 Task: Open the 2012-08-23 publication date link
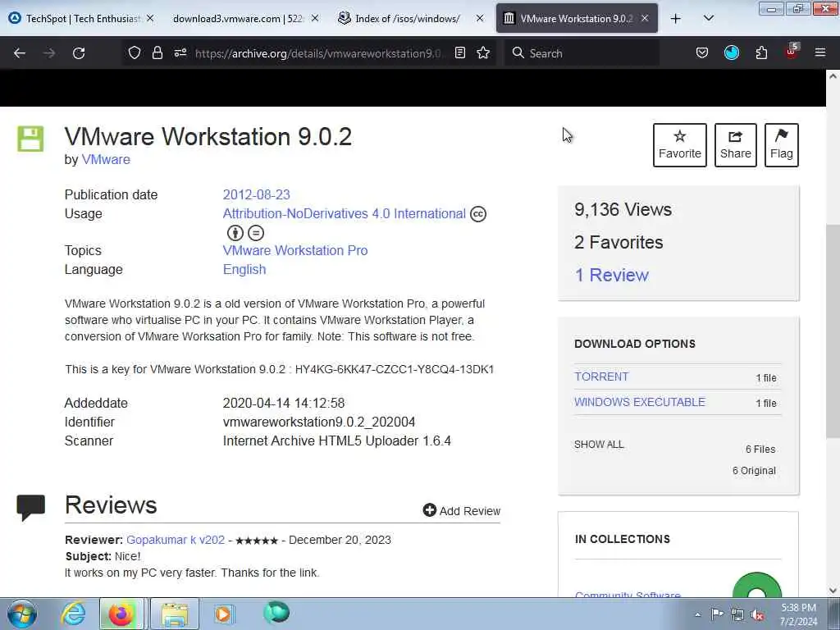(256, 194)
